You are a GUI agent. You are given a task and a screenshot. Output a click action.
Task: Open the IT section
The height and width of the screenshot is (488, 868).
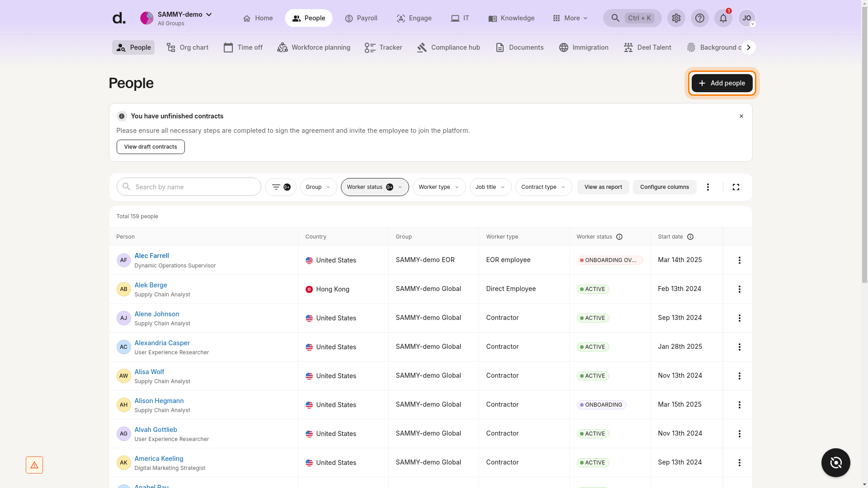coord(460,18)
